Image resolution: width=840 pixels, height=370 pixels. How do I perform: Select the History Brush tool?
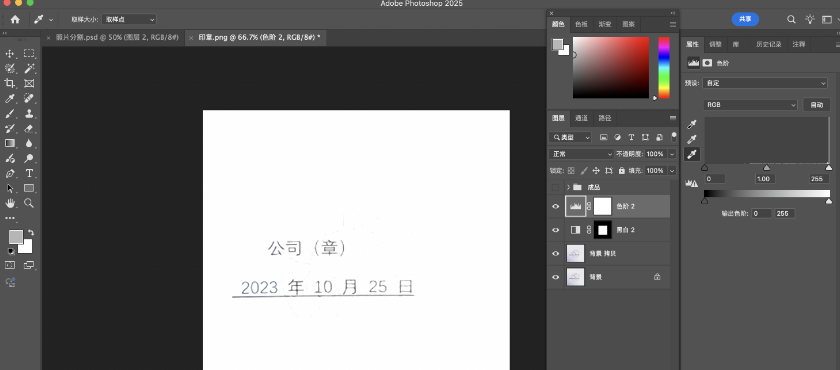tap(10, 129)
